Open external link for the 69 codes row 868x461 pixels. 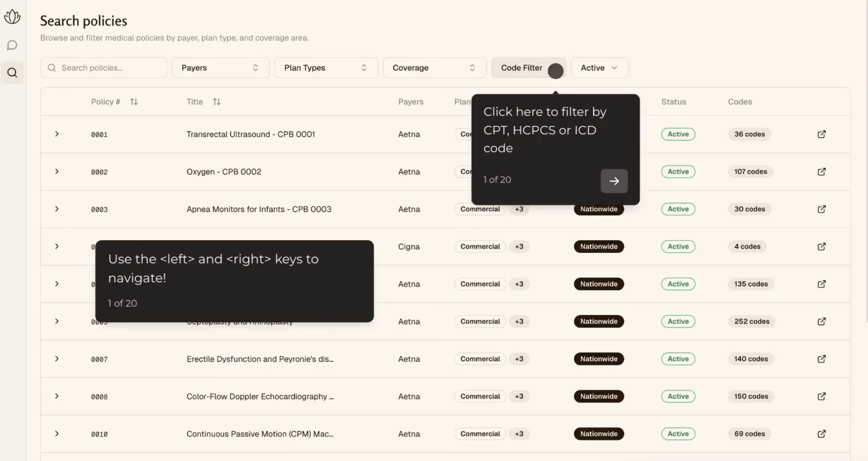click(822, 434)
